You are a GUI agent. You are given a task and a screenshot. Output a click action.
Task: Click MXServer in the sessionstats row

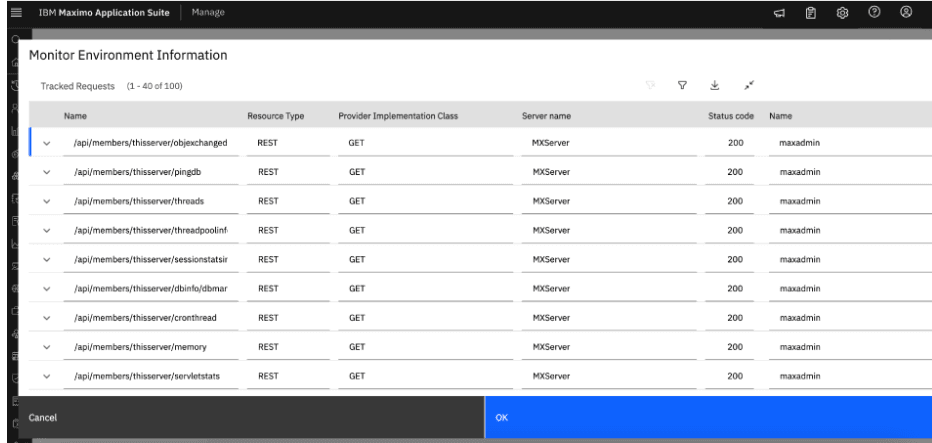551,260
